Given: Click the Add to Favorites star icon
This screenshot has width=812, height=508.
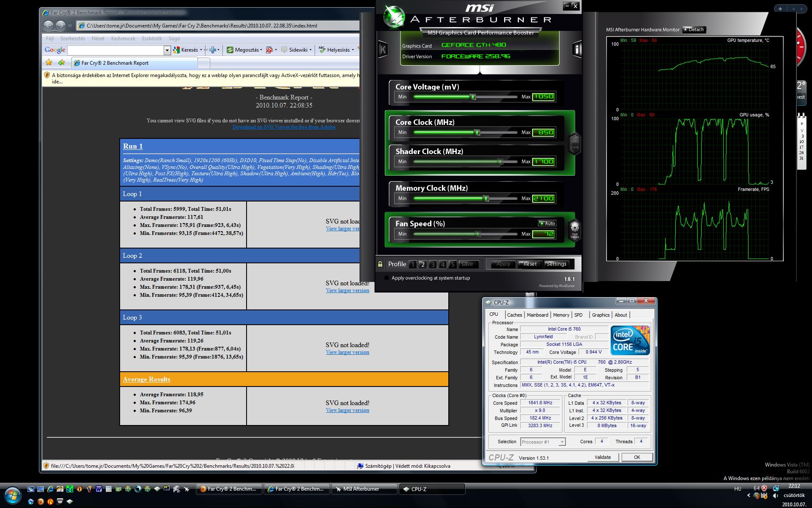Looking at the screenshot, I should [62, 63].
